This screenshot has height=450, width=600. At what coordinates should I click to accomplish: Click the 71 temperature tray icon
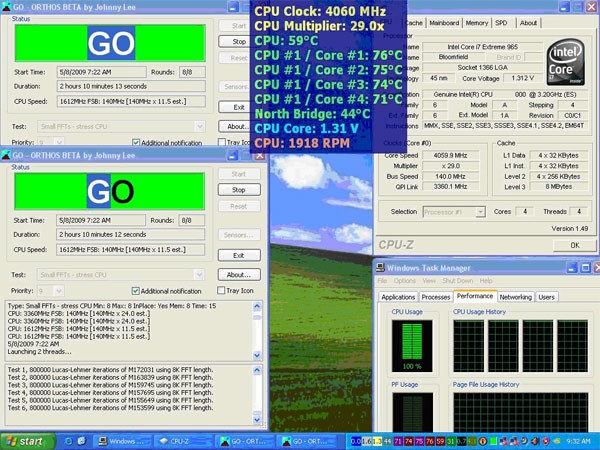pos(398,442)
